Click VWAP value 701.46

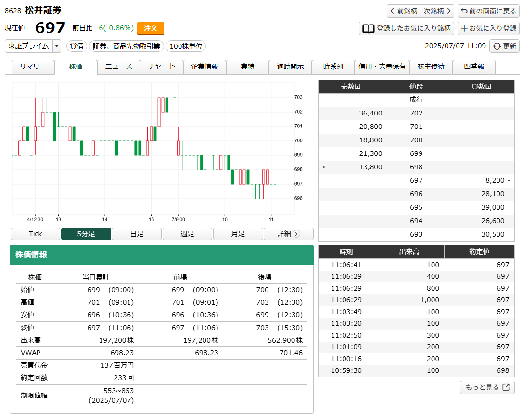(x=291, y=353)
